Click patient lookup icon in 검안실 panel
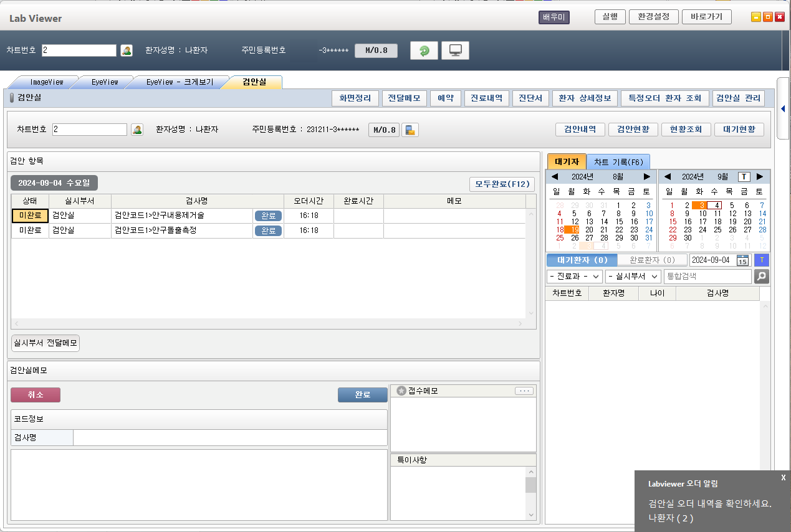This screenshot has width=791, height=532. (137, 130)
